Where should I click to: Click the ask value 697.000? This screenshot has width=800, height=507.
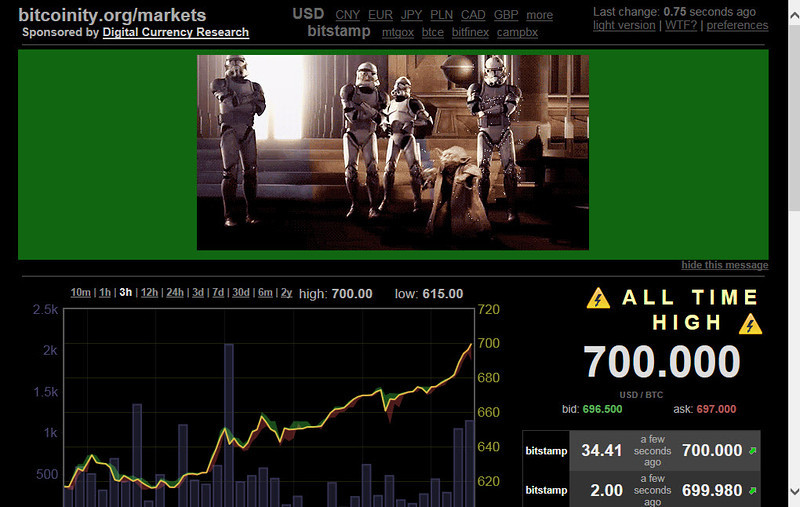pyautogui.click(x=716, y=409)
